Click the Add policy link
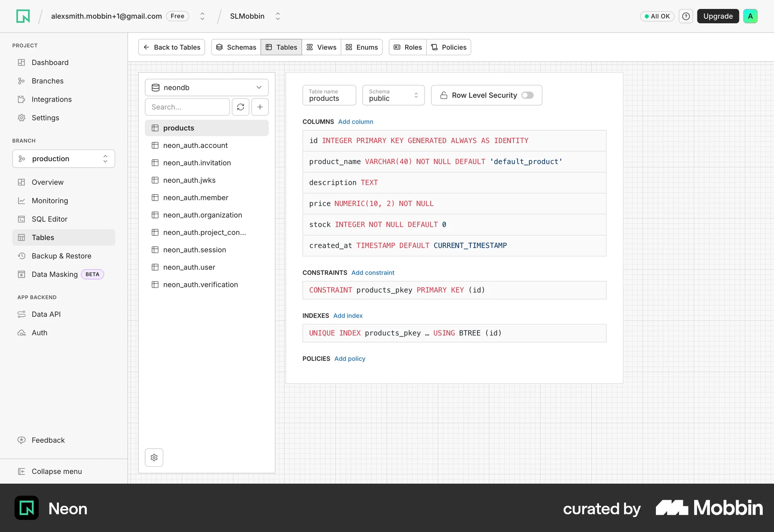The image size is (774, 532). click(350, 359)
